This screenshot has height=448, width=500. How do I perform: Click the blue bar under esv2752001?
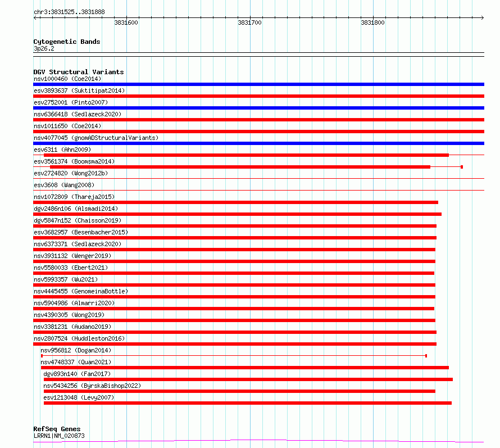258,108
